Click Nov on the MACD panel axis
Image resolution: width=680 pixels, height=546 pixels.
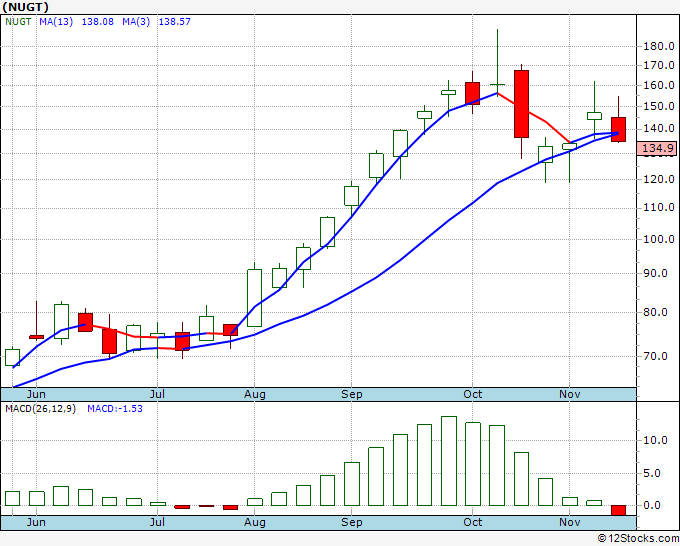point(569,522)
